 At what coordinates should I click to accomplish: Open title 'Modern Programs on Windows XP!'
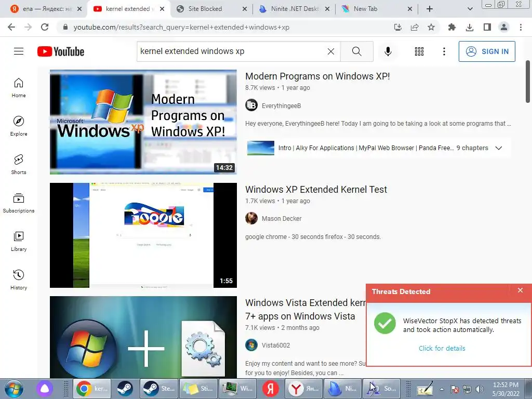pyautogui.click(x=317, y=76)
